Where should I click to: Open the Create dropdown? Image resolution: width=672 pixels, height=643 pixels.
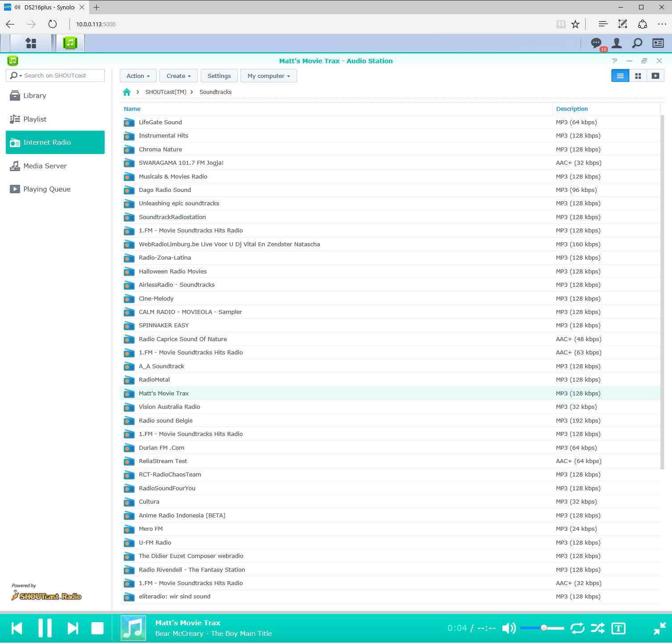tap(179, 76)
